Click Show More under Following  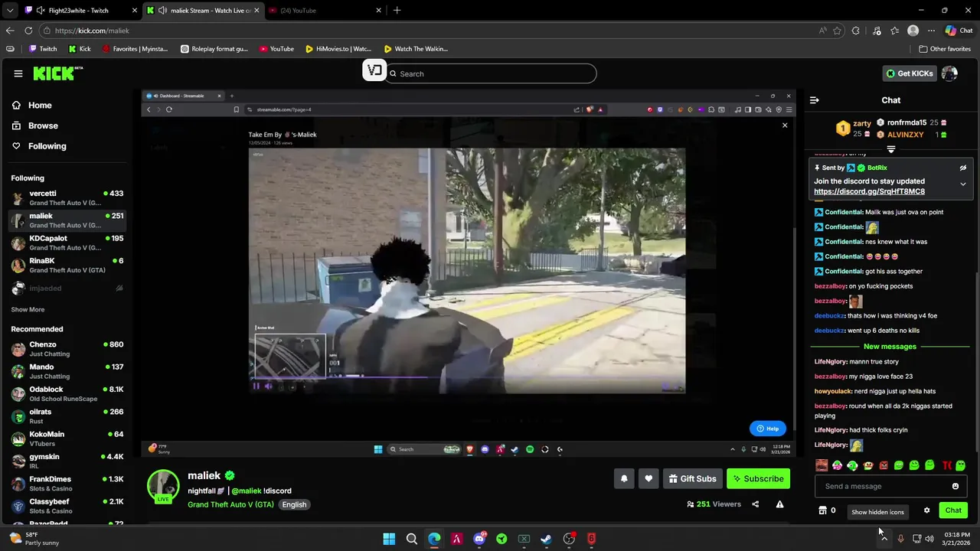(28, 310)
